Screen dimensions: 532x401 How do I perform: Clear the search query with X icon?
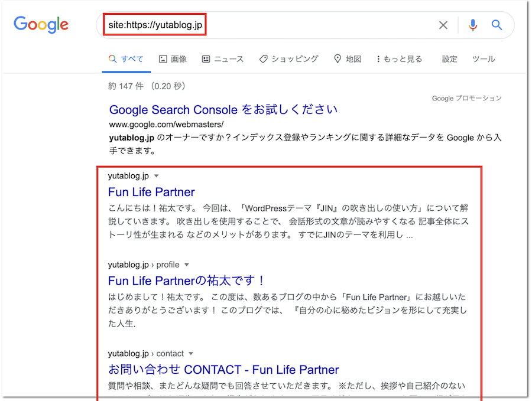coord(443,25)
